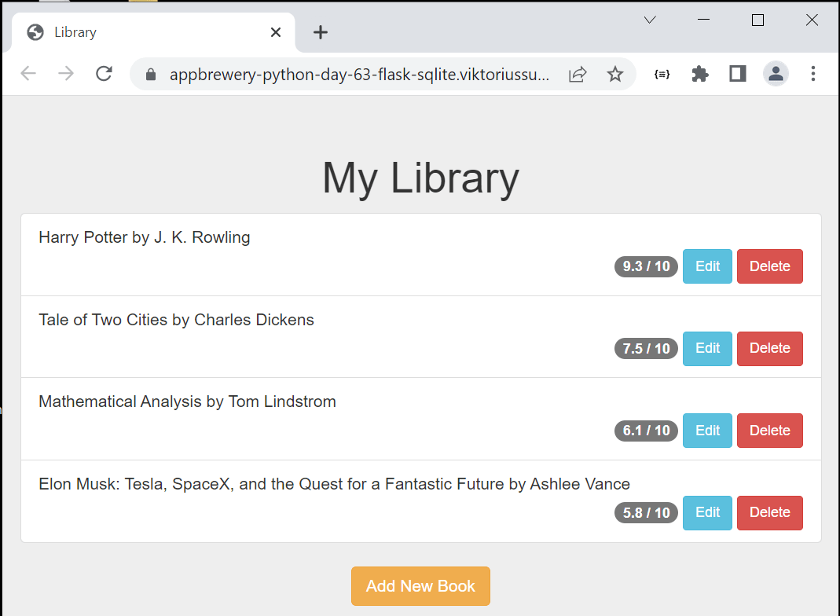
Task: Click the My Library page heading
Action: click(x=420, y=178)
